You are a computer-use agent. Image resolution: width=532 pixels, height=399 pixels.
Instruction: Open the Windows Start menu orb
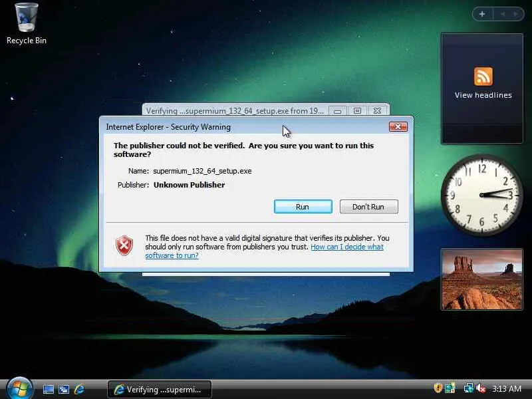pyautogui.click(x=20, y=389)
